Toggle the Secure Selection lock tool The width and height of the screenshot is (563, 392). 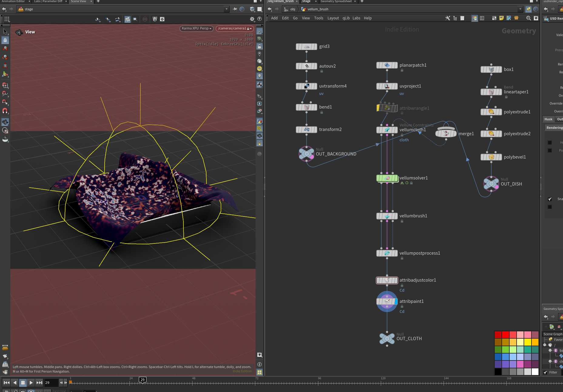click(5, 40)
